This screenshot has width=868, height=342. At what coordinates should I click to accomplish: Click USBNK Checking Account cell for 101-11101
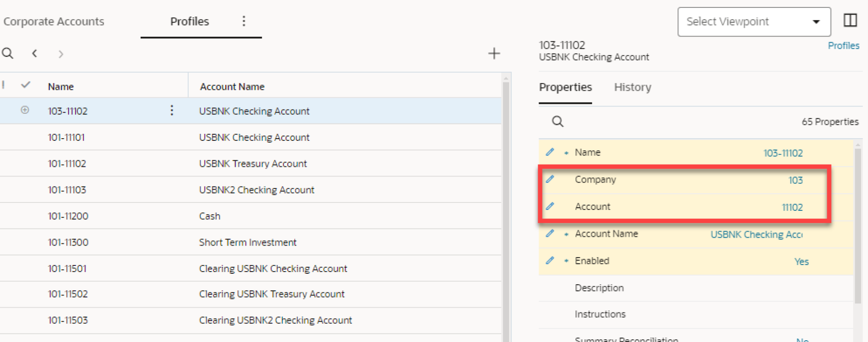254,137
